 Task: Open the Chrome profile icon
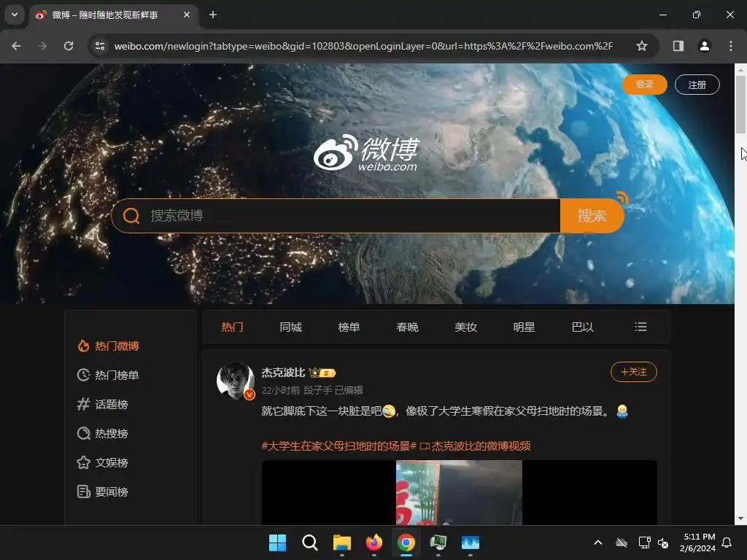[705, 46]
